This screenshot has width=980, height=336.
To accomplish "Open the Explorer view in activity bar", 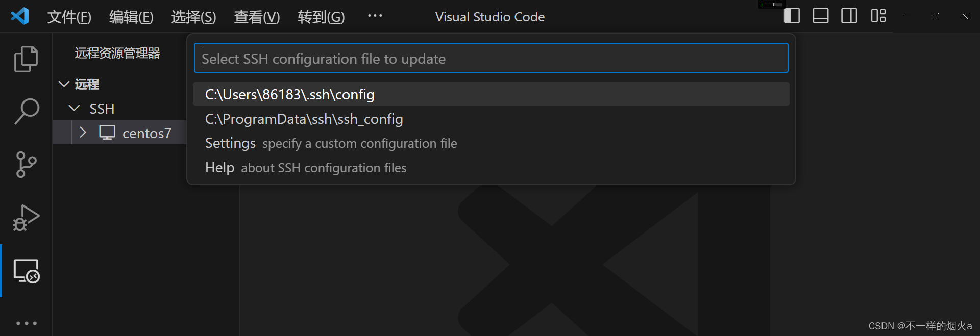I will (x=26, y=59).
